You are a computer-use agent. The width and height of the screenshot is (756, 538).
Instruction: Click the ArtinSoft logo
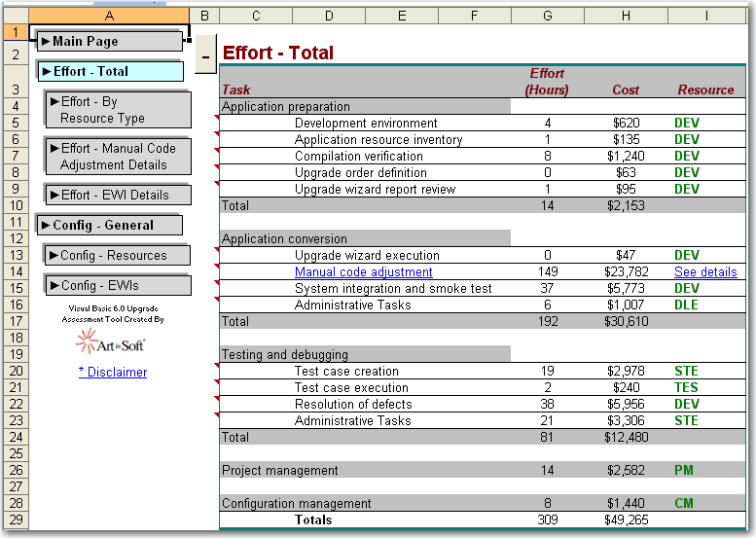(112, 341)
